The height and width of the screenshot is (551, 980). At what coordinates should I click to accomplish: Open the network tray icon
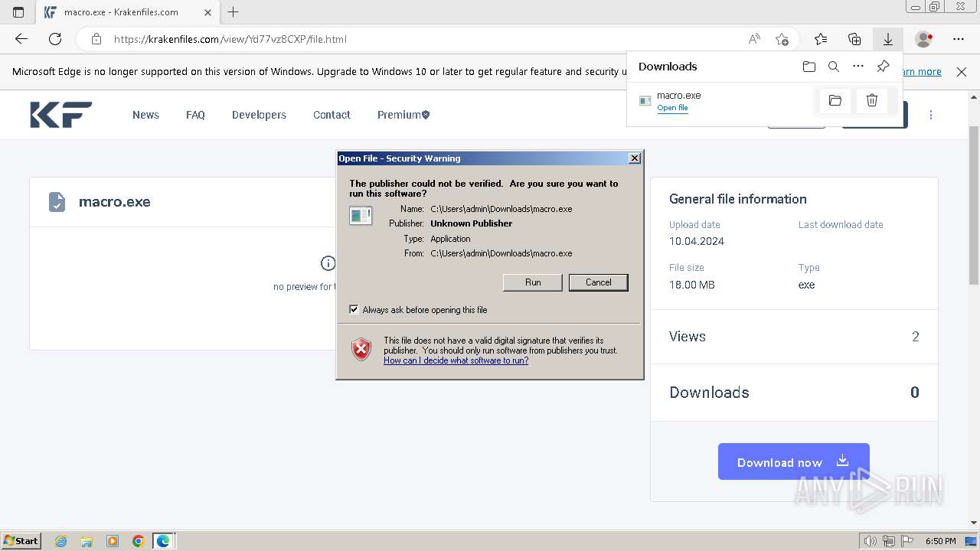889,541
